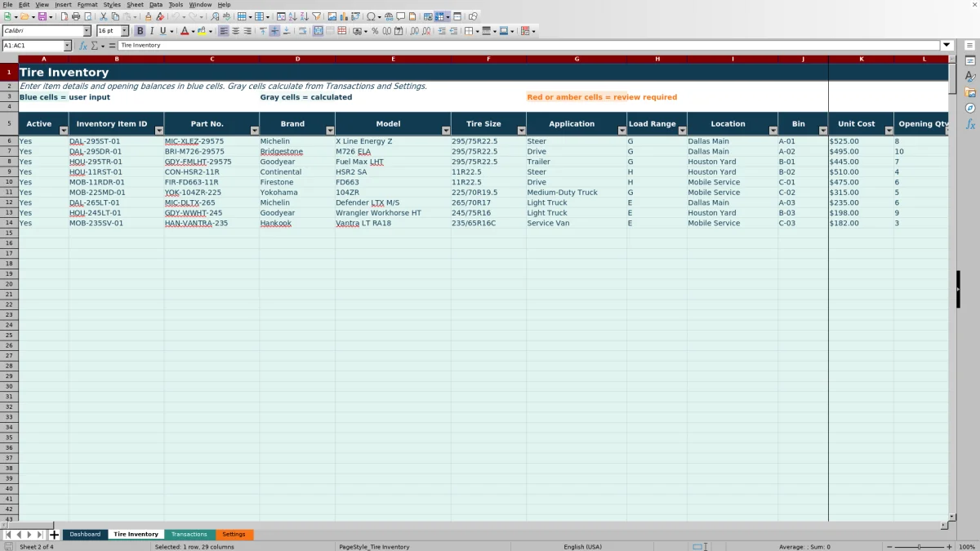The width and height of the screenshot is (980, 551).
Task: Click the Insert Hyperlink icon
Action: [389, 16]
